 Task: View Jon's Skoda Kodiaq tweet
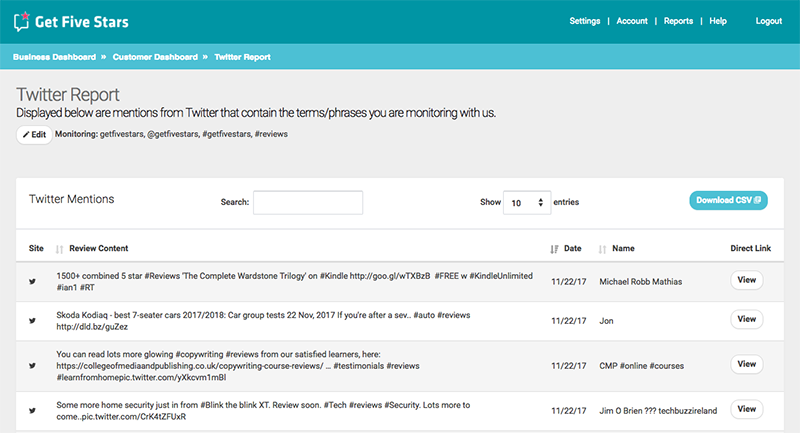click(746, 319)
